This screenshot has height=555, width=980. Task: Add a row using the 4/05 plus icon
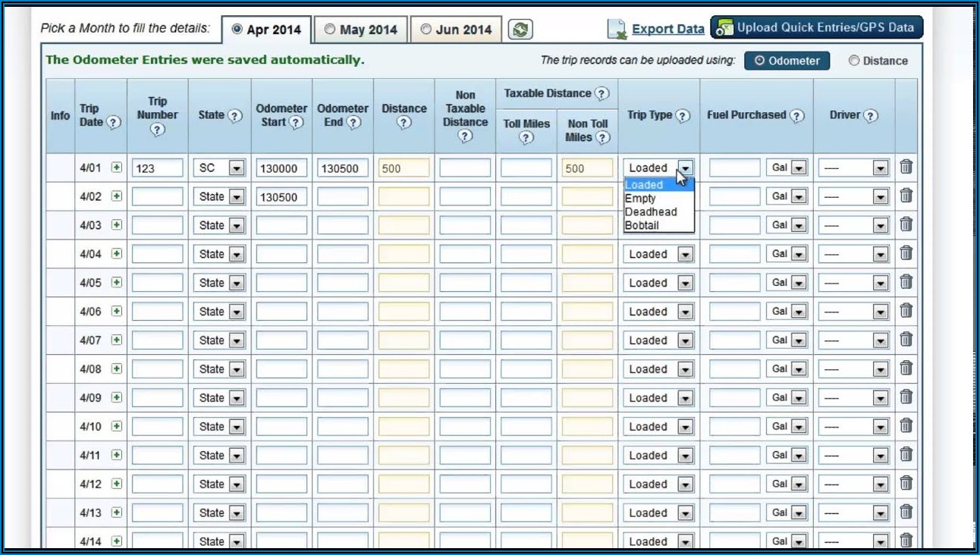pos(117,283)
